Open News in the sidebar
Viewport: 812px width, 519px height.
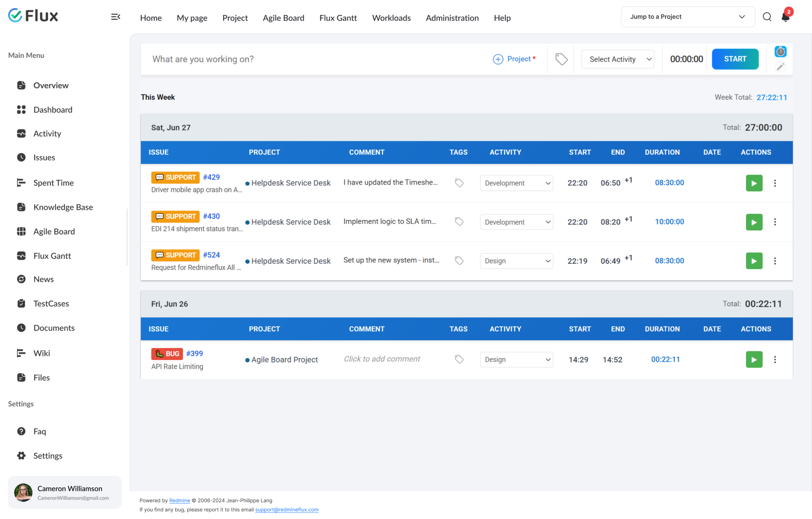[x=43, y=279]
